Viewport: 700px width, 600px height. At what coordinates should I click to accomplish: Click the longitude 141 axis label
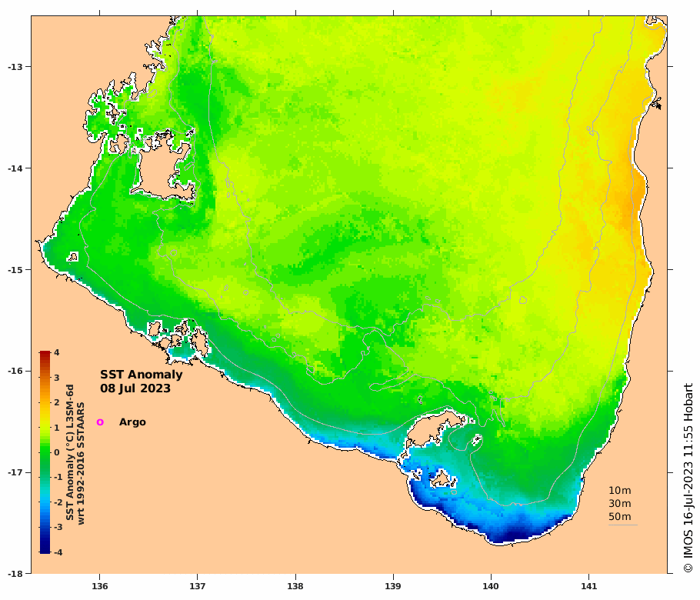[588, 586]
